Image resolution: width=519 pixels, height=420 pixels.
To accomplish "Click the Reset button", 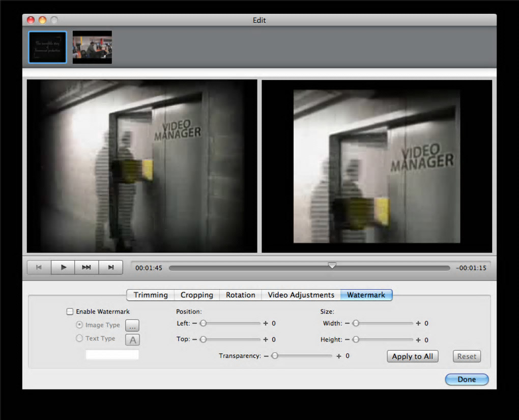I will pyautogui.click(x=467, y=356).
